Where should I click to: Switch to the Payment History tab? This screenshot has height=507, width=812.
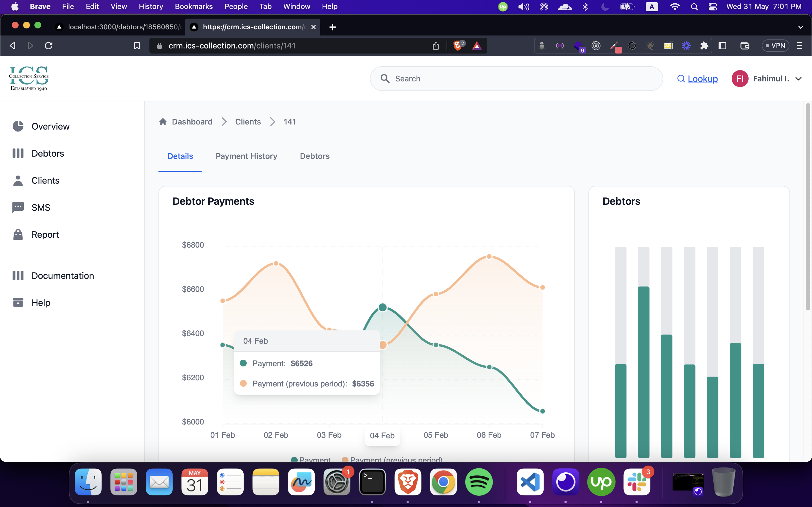click(246, 156)
